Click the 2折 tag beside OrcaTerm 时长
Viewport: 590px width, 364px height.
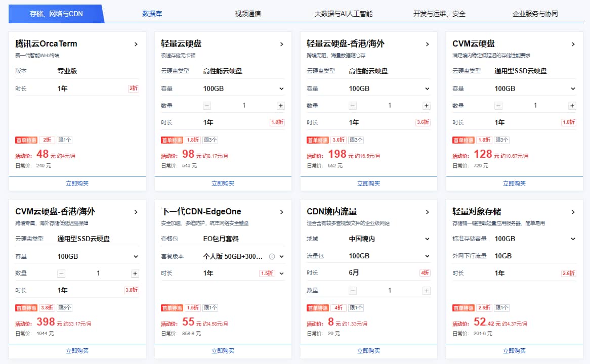134,88
